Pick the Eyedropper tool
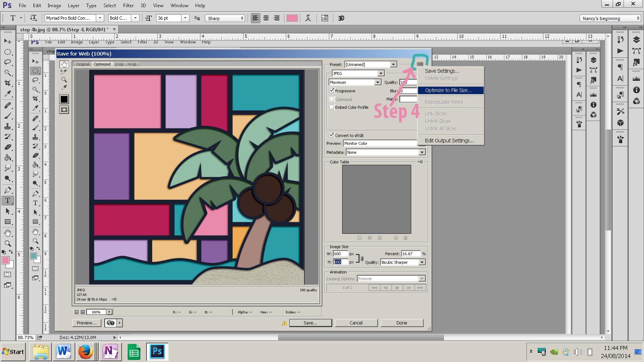The width and height of the screenshot is (644, 362). 8,94
